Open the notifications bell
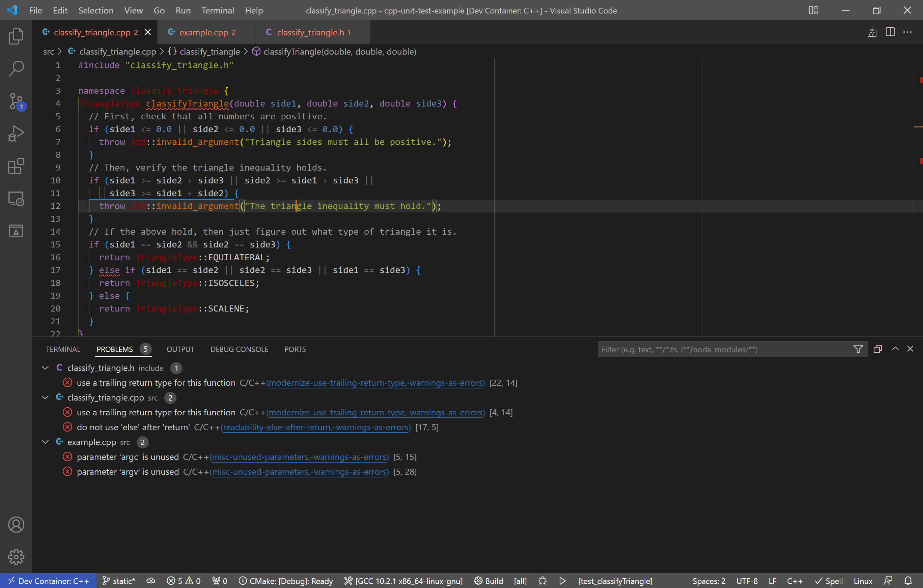Viewport: 923px width, 588px height. [908, 581]
